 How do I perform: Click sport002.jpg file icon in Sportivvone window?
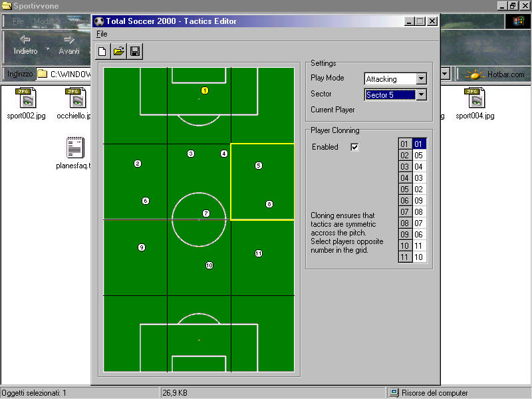click(26, 98)
